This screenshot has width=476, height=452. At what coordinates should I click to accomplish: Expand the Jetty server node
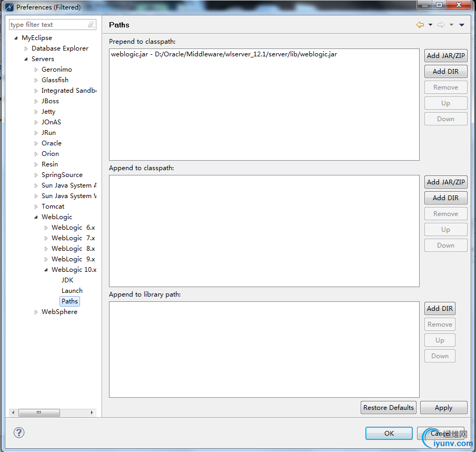36,112
